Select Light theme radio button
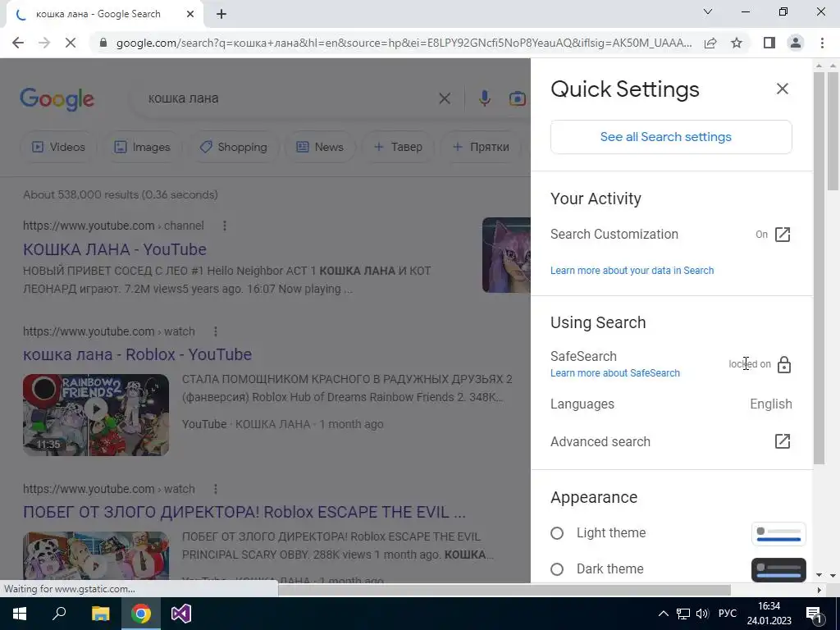Screen dimensions: 840x630 click(557, 533)
